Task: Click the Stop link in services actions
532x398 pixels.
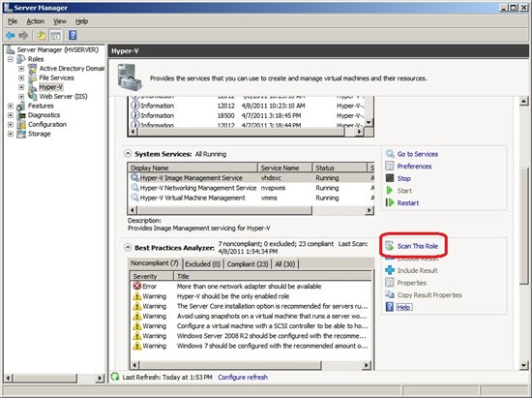Action: click(403, 178)
